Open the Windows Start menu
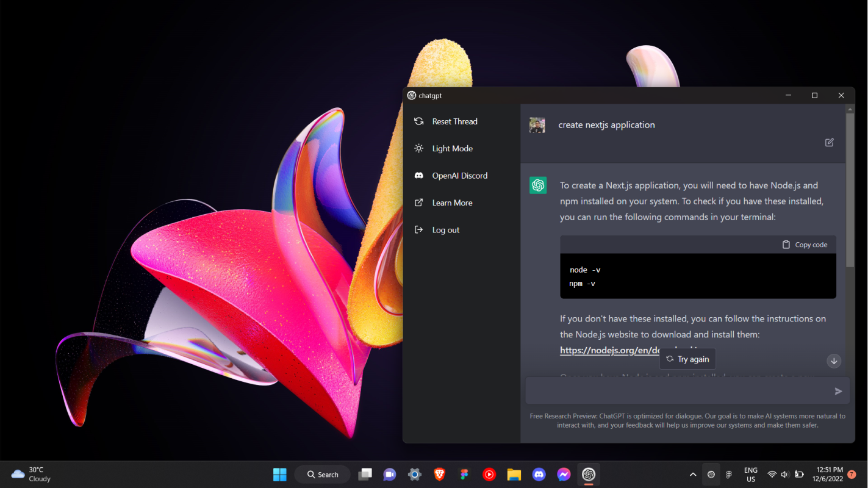This screenshot has height=488, width=868. [280, 475]
